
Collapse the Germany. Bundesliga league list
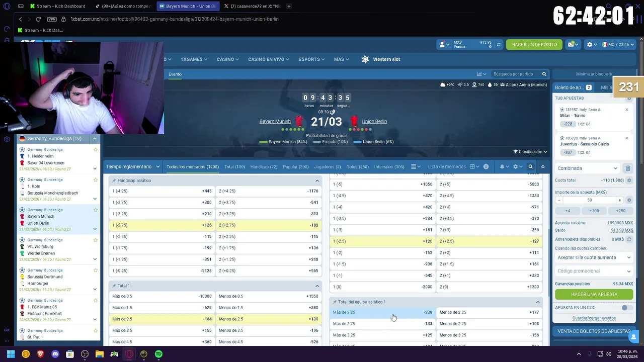(x=95, y=138)
